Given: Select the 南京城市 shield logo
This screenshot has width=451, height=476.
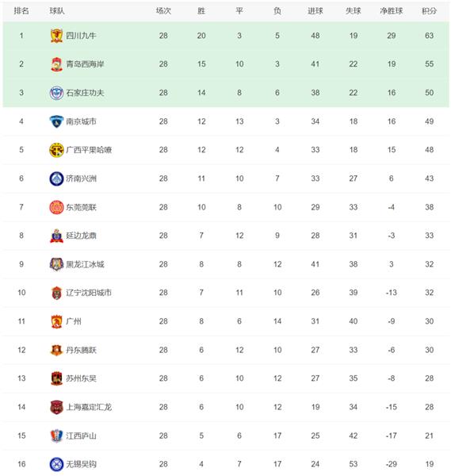Looking at the screenshot, I should coord(56,121).
